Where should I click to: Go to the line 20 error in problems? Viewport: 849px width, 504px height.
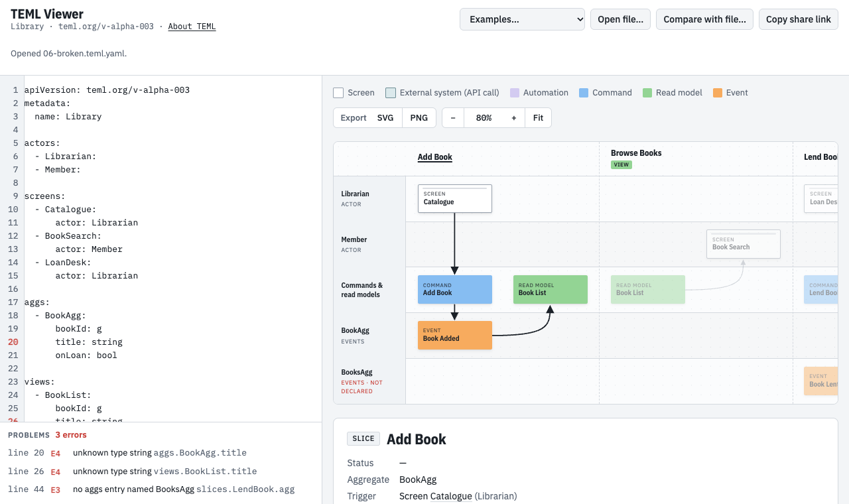(x=161, y=453)
